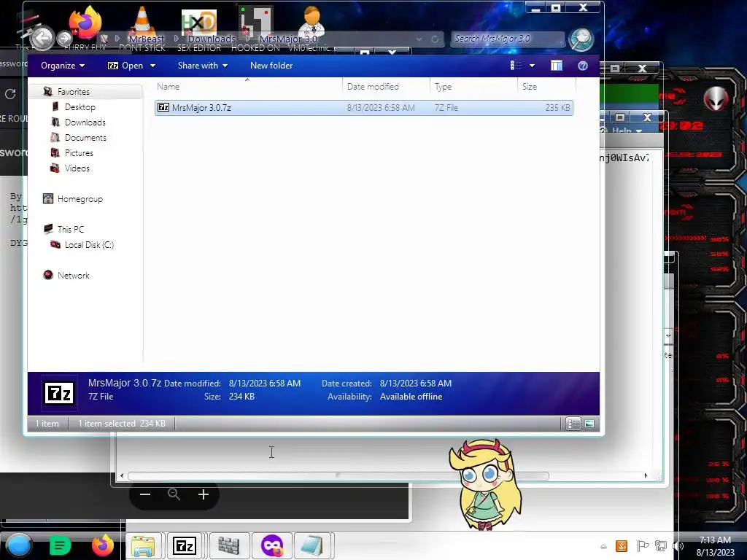Open Local Disk (C:)

click(88, 245)
